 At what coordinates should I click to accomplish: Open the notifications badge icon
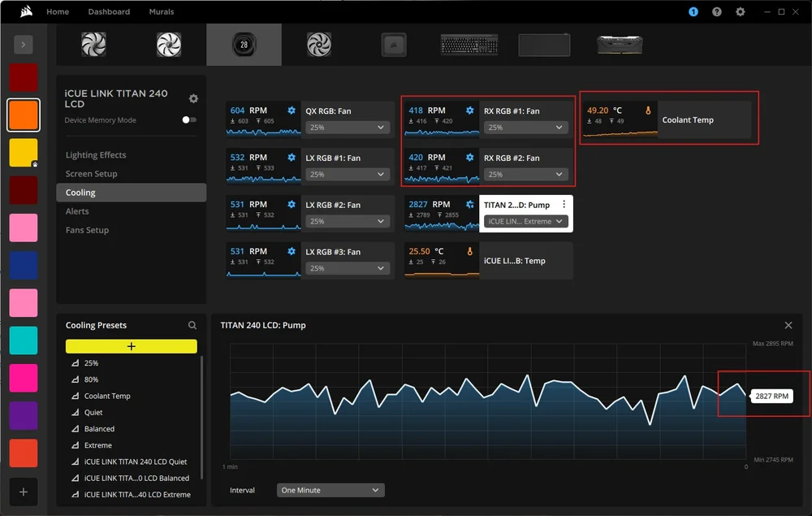click(693, 12)
